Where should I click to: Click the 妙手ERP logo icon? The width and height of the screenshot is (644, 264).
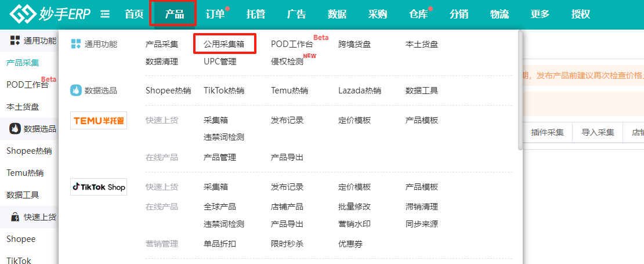pos(22,14)
